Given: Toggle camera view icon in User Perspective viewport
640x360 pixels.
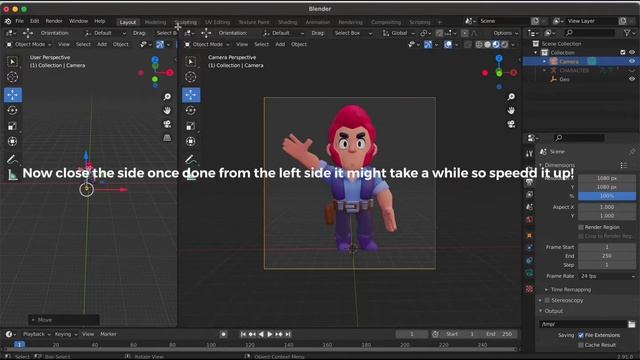Looking at the screenshot, I should (167, 124).
